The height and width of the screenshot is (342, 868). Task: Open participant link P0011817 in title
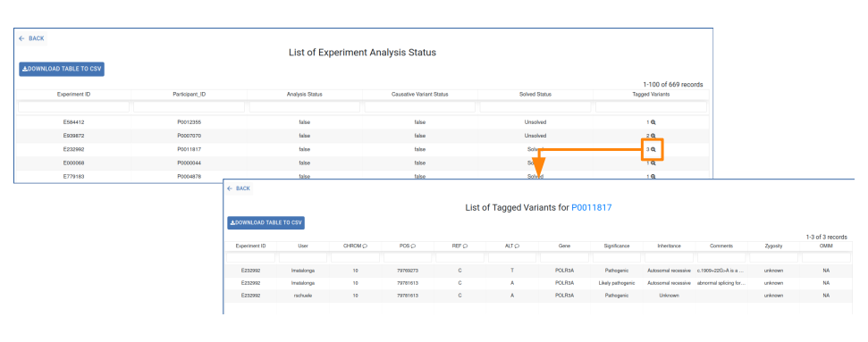591,207
